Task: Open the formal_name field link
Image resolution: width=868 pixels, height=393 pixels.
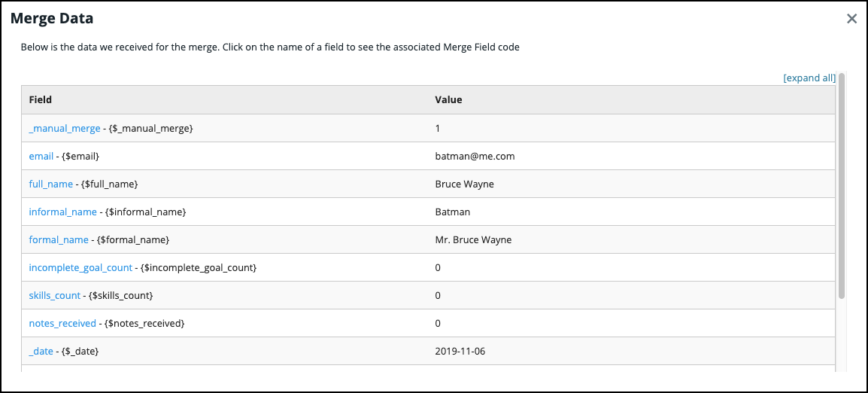Action: (x=59, y=240)
